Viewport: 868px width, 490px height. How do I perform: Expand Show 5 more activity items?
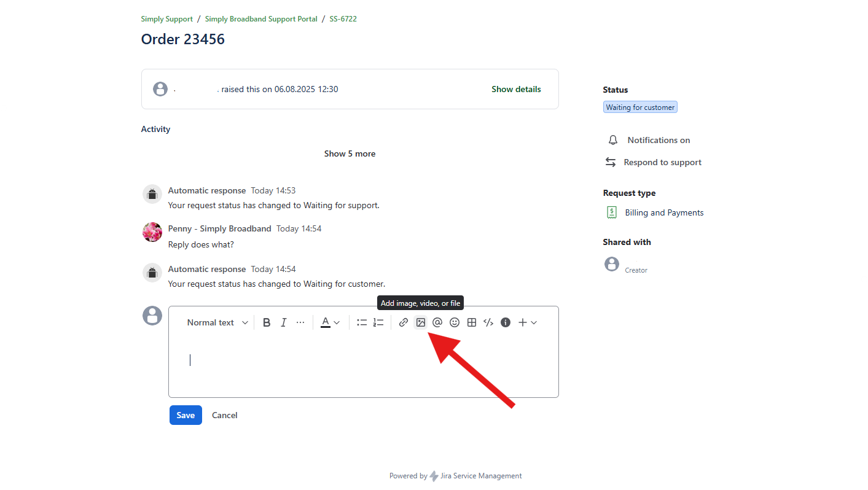pyautogui.click(x=350, y=154)
